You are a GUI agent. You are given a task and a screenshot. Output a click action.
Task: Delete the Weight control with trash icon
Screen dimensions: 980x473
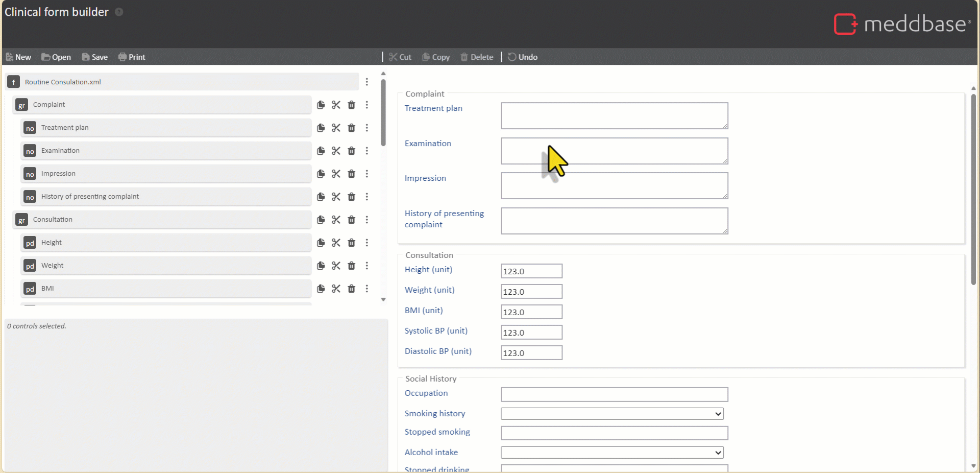tap(351, 266)
